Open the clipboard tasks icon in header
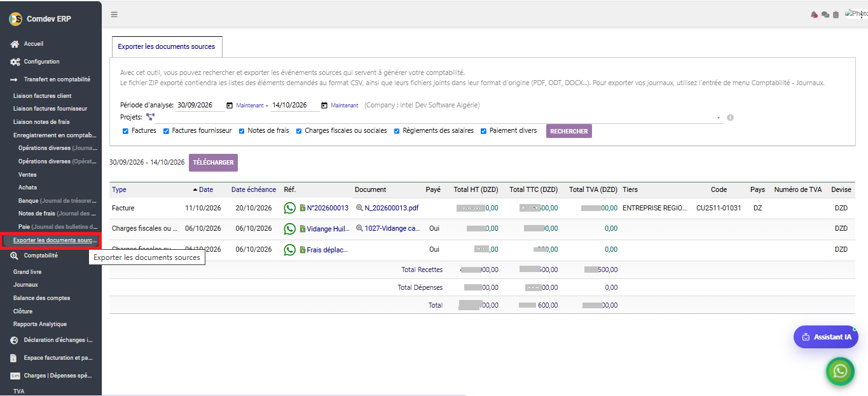This screenshot has height=396, width=868. [x=836, y=15]
